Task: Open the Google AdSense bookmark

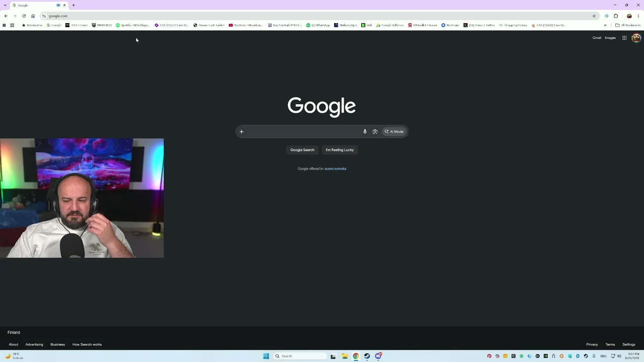Action: (x=390, y=25)
